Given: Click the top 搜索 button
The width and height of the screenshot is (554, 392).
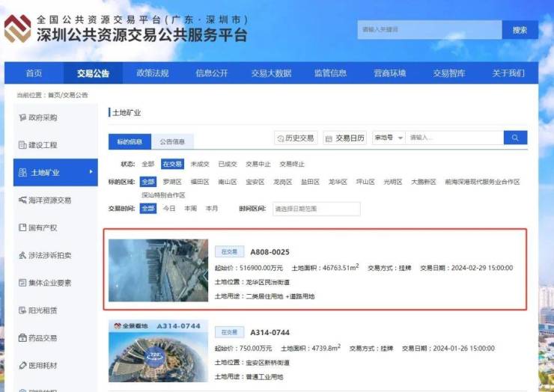Looking at the screenshot, I should (x=520, y=30).
